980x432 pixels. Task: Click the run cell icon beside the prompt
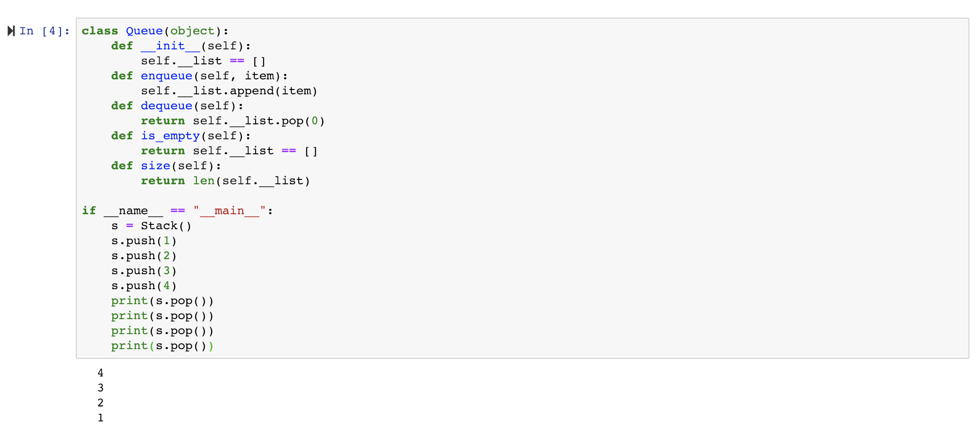(11, 31)
